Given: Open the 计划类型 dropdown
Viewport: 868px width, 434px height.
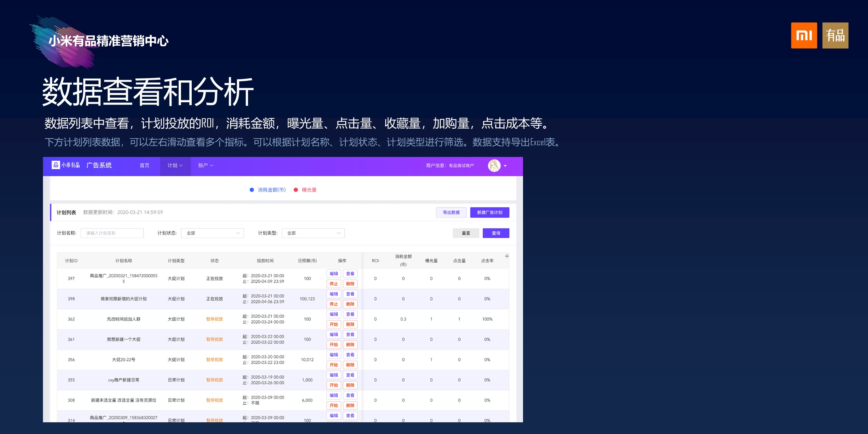Looking at the screenshot, I should 313,233.
